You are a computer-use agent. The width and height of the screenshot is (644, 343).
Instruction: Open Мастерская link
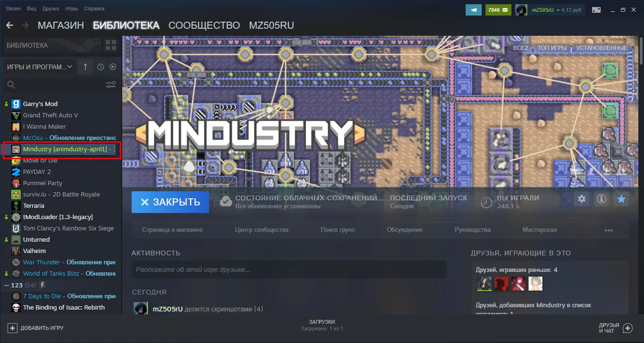pyautogui.click(x=540, y=230)
